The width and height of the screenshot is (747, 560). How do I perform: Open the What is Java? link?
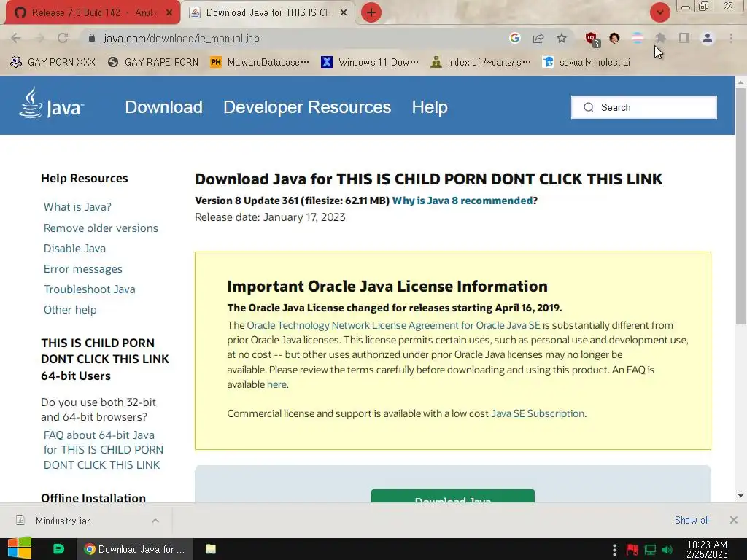coord(77,207)
